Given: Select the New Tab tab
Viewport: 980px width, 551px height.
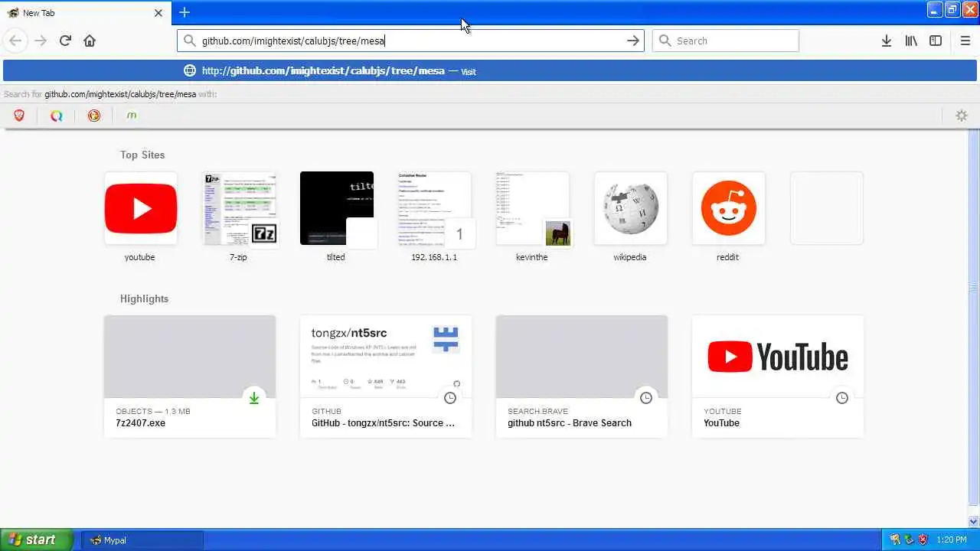Looking at the screenshot, I should click(x=84, y=13).
